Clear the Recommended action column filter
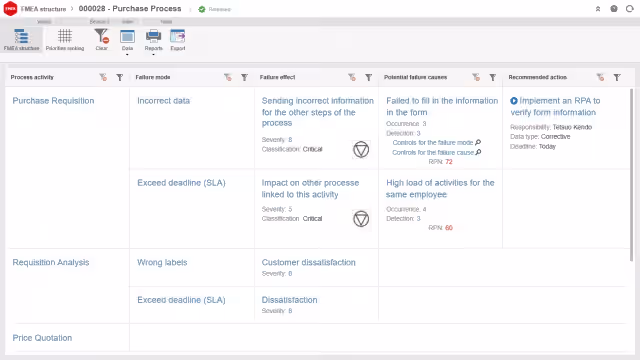Viewport: 640px width, 360px height. click(x=600, y=77)
